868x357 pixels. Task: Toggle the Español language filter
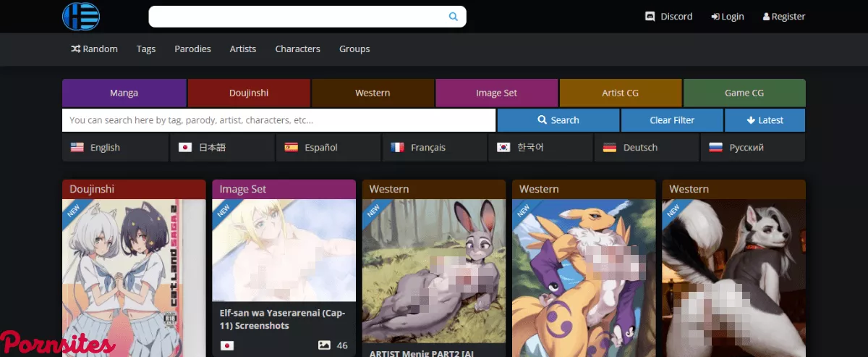[x=328, y=148]
